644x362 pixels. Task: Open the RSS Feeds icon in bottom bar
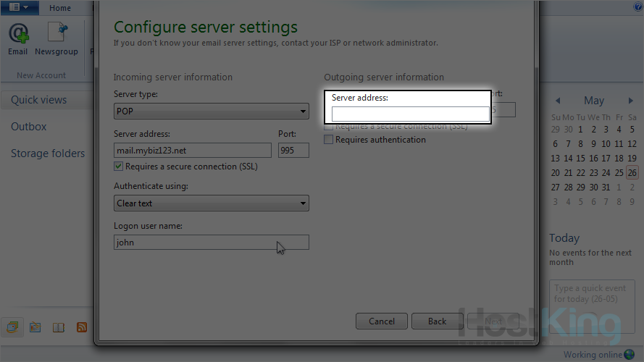click(x=82, y=327)
